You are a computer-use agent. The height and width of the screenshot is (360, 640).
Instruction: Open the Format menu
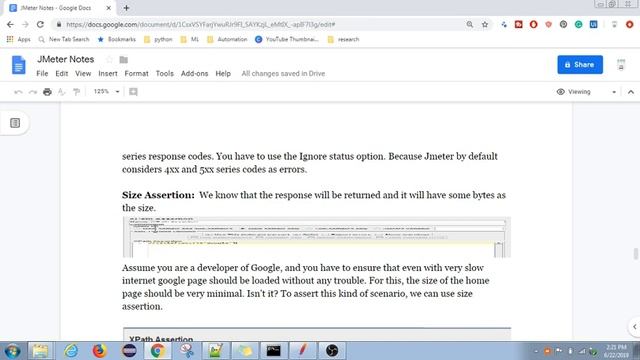point(136,73)
